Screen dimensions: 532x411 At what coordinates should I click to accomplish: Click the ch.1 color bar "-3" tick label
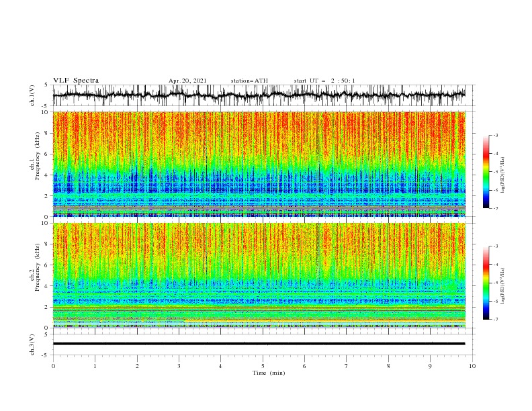[495, 135]
